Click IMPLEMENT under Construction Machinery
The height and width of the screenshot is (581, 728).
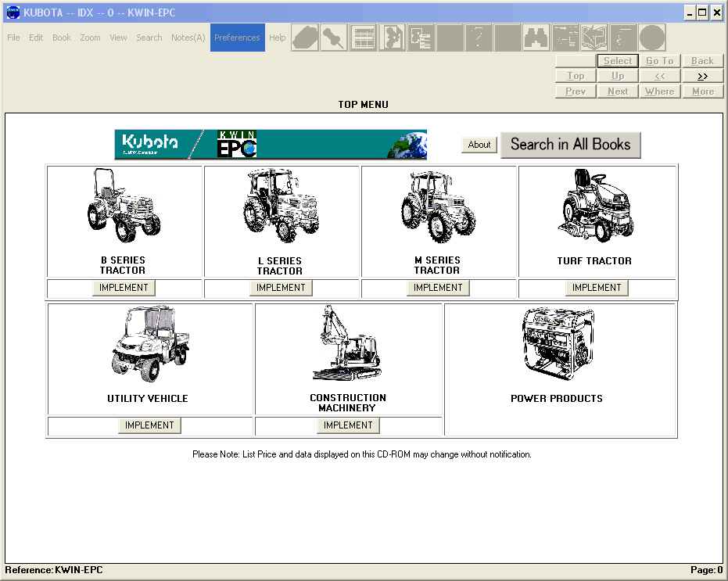click(x=348, y=425)
